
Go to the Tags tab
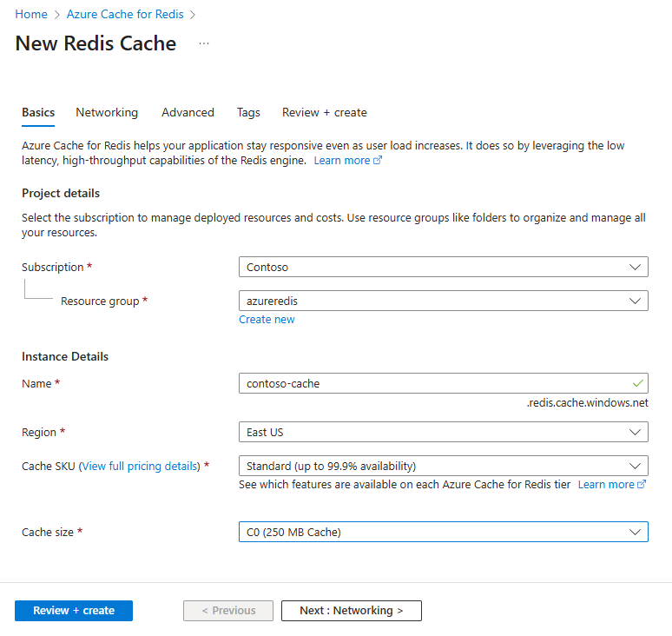[248, 112]
